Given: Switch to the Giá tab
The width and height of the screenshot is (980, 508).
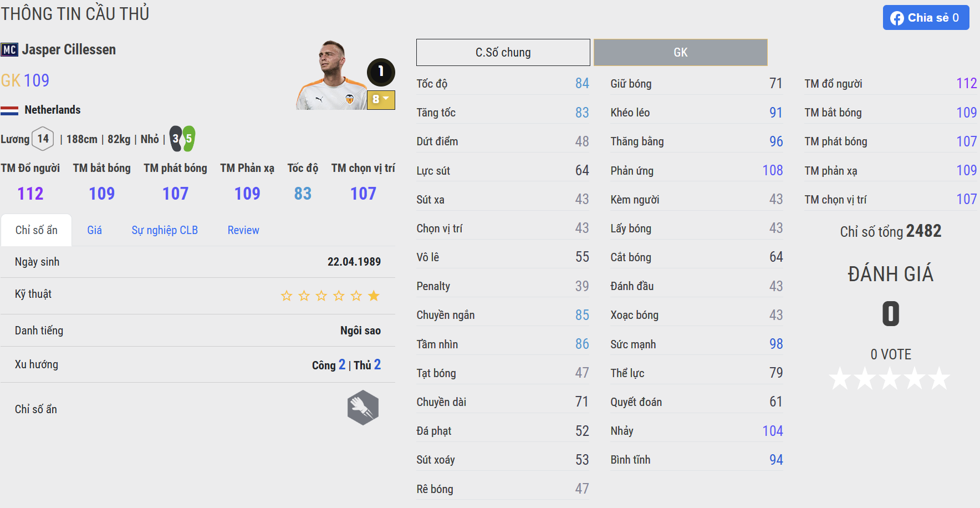Looking at the screenshot, I should [x=94, y=230].
